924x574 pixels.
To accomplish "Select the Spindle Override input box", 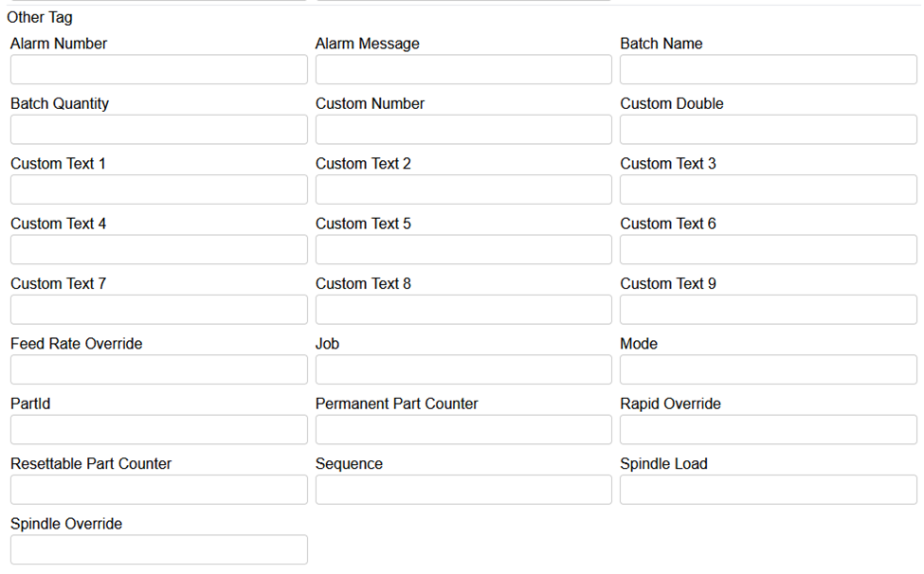I will click(158, 549).
